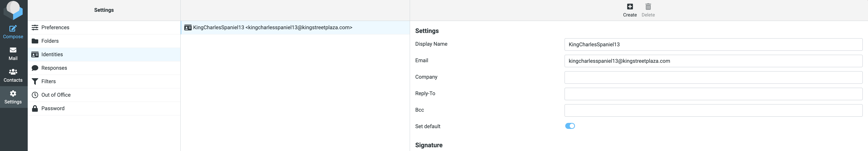Select the Identities settings section
Image resolution: width=868 pixels, height=151 pixels.
click(x=52, y=55)
